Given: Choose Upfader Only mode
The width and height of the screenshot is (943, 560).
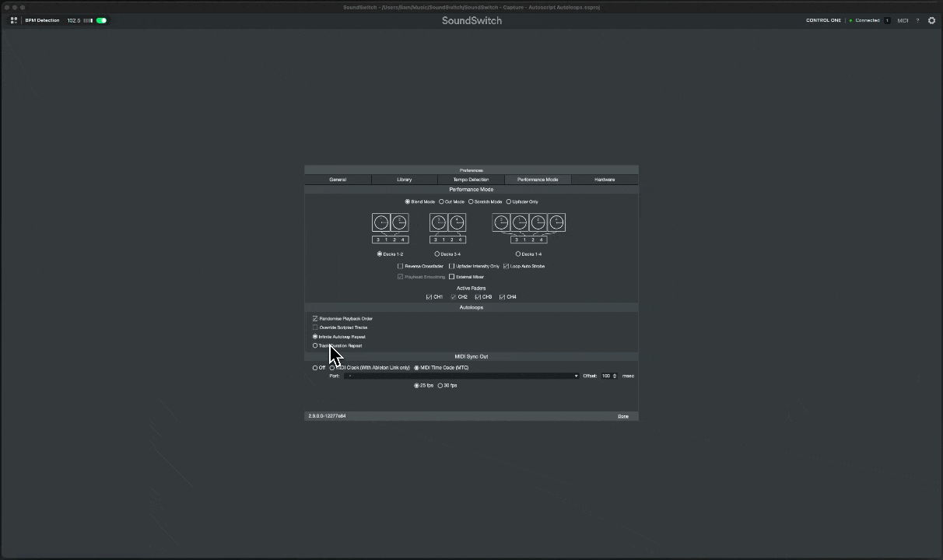Looking at the screenshot, I should (x=509, y=201).
